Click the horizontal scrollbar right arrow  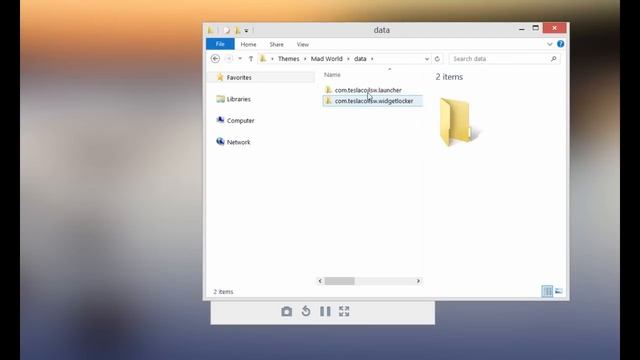418,281
